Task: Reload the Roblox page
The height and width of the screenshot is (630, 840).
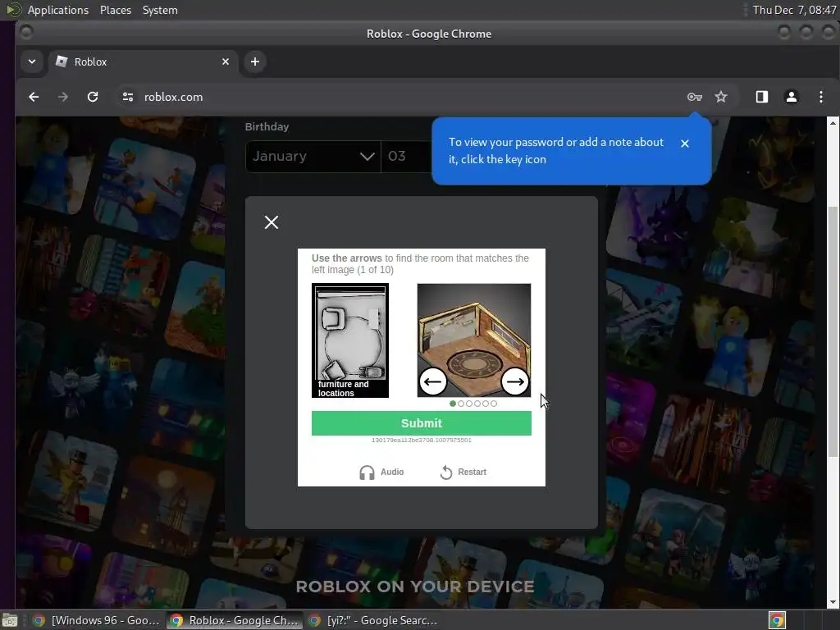Action: click(93, 97)
